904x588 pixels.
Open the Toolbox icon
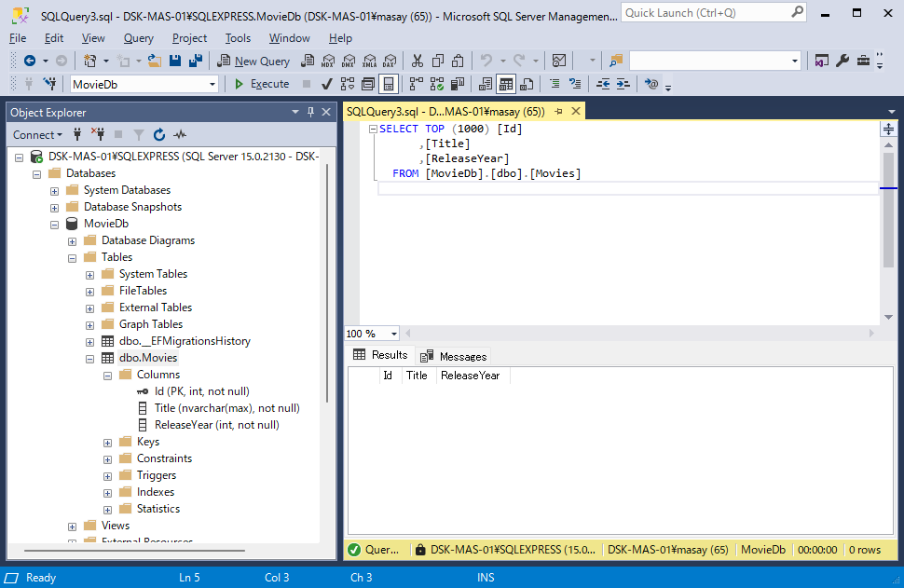(863, 61)
